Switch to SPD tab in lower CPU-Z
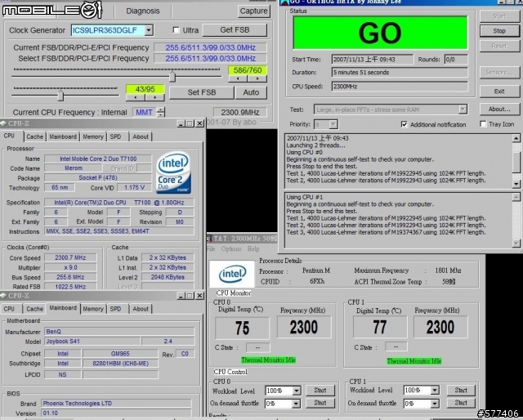523x420 pixels. [116, 309]
